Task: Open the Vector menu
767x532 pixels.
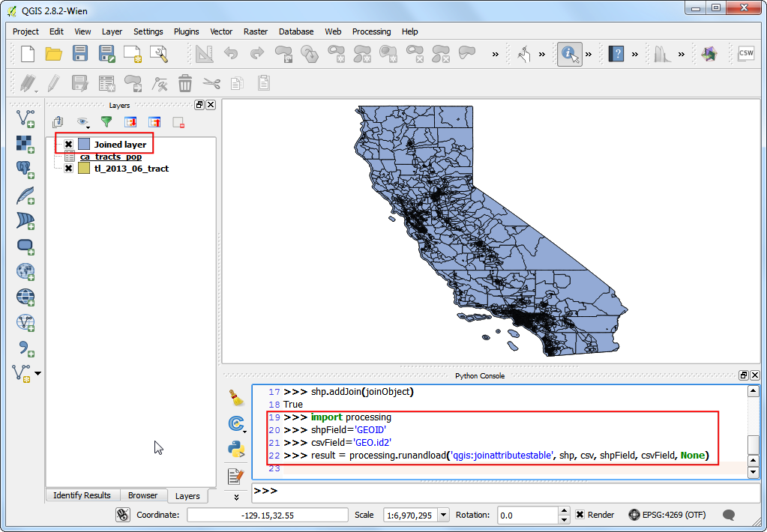Action: click(x=221, y=31)
